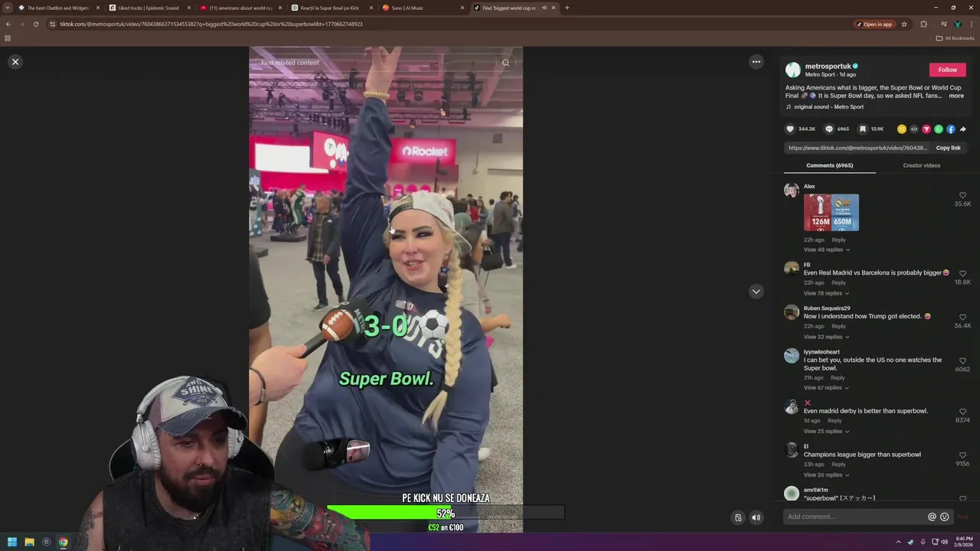The height and width of the screenshot is (551, 980).
Task: Switch to The best ChatBot and Widgets tab
Action: point(58,8)
